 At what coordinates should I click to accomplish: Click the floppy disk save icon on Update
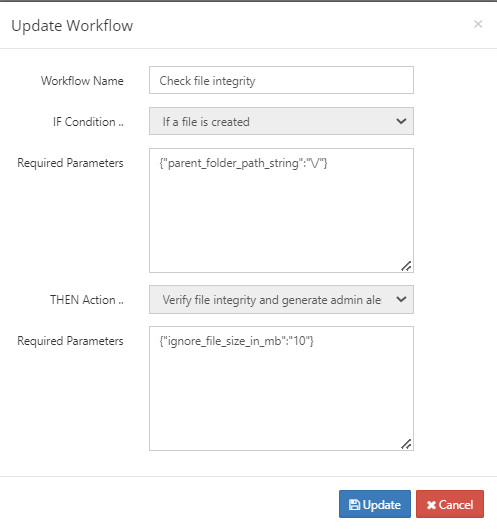[354, 505]
